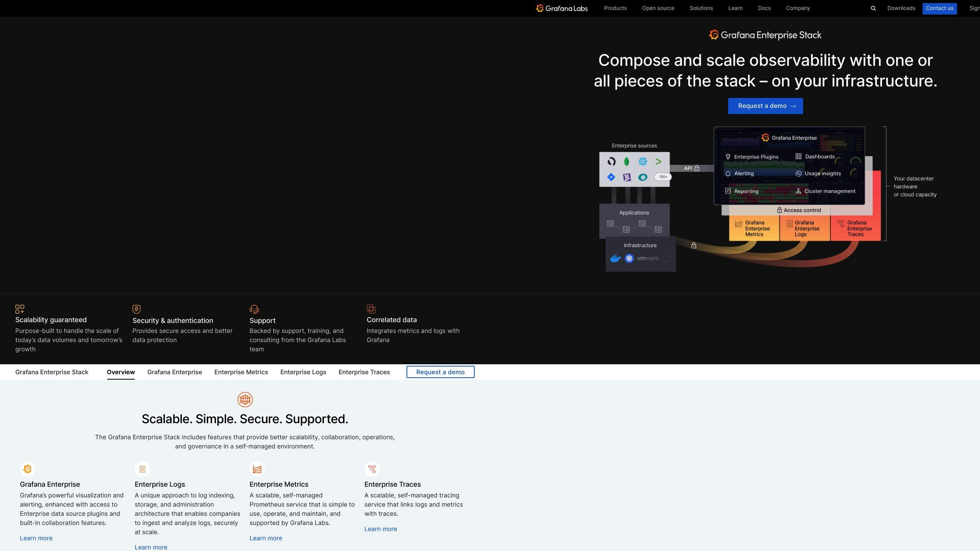Click the Correlated data icon
The image size is (980, 551).
[372, 309]
